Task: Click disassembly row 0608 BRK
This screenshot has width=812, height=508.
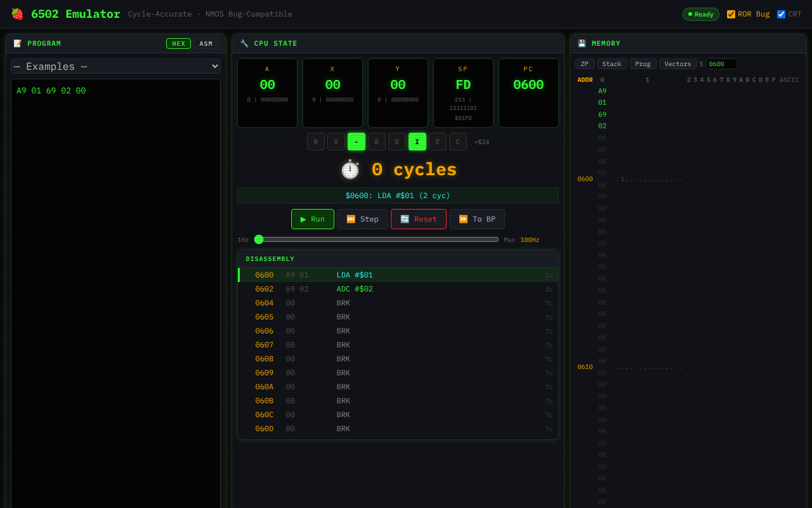Action: tap(398, 359)
